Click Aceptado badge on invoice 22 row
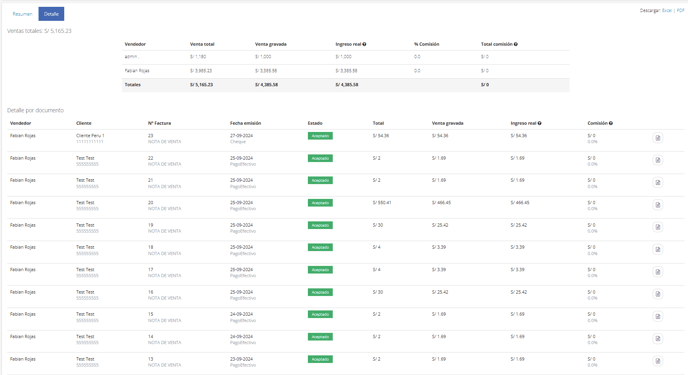This screenshot has width=688, height=375. tap(320, 158)
